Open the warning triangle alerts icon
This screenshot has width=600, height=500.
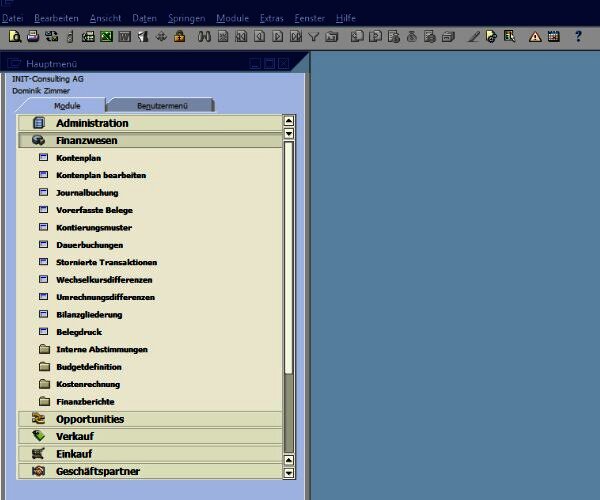click(535, 37)
